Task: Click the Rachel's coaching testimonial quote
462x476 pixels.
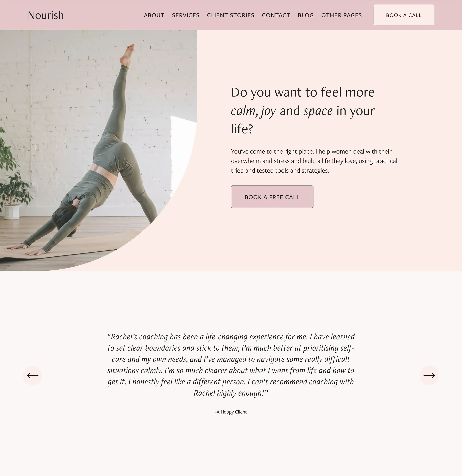Action: (231, 365)
